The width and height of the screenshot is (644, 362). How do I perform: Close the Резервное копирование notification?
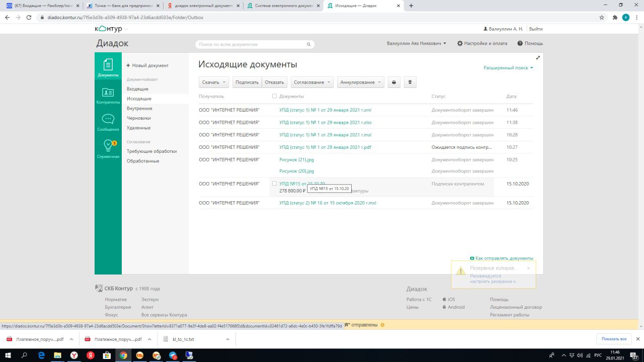(528, 268)
